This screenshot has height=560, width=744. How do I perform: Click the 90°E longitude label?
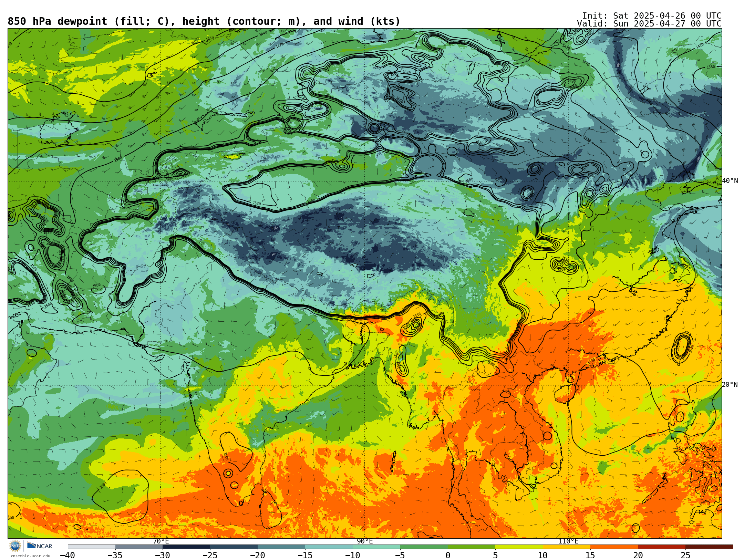pos(365,541)
